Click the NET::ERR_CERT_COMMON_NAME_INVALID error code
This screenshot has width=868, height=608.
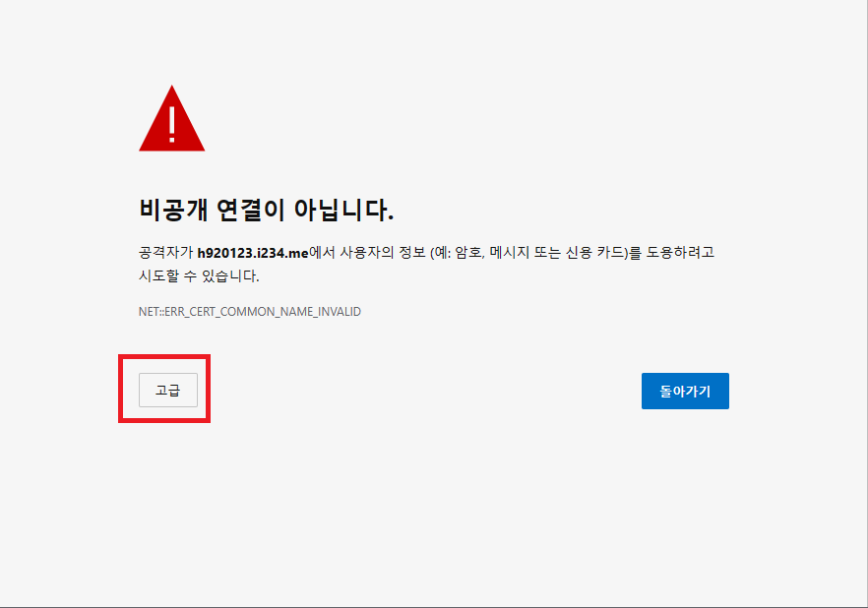click(250, 312)
